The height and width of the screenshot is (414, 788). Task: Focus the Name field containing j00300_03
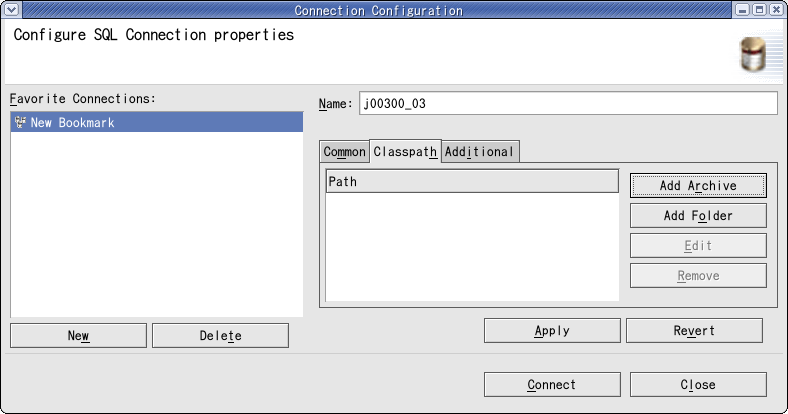568,104
